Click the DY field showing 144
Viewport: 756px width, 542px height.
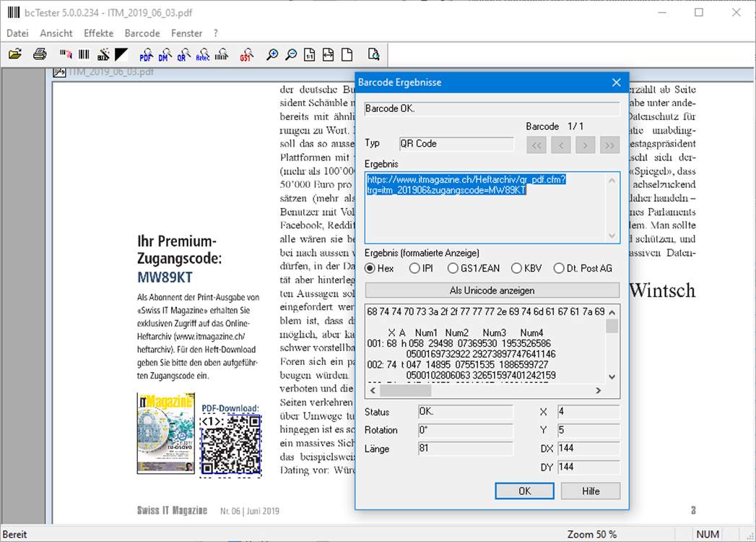(588, 467)
